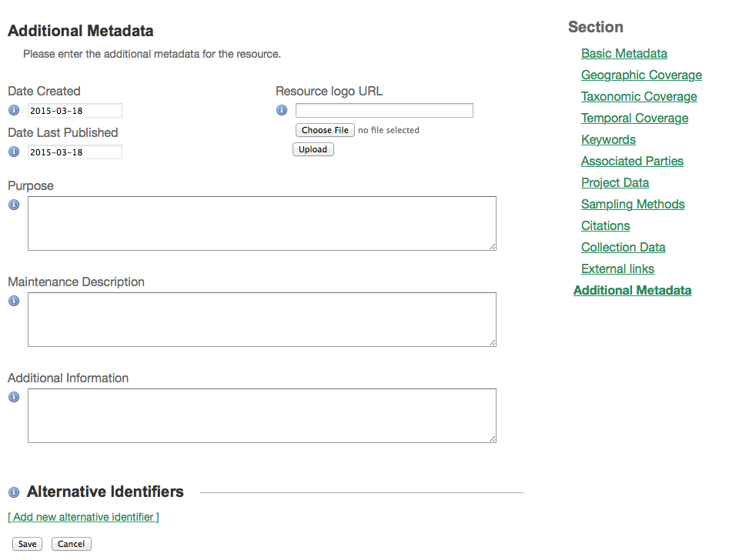Click the Date Created input field
The image size is (739, 560).
pos(75,110)
